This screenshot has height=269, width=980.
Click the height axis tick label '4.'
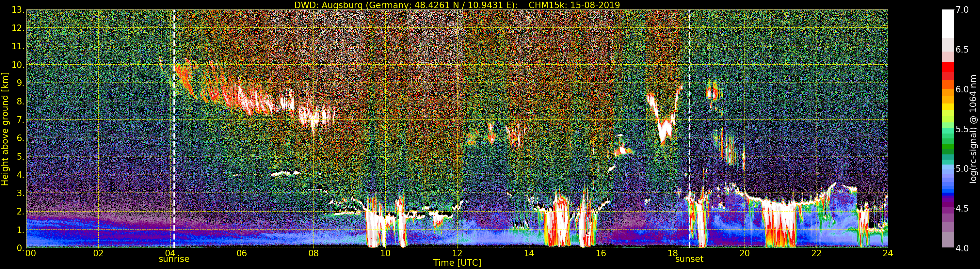tap(20, 175)
